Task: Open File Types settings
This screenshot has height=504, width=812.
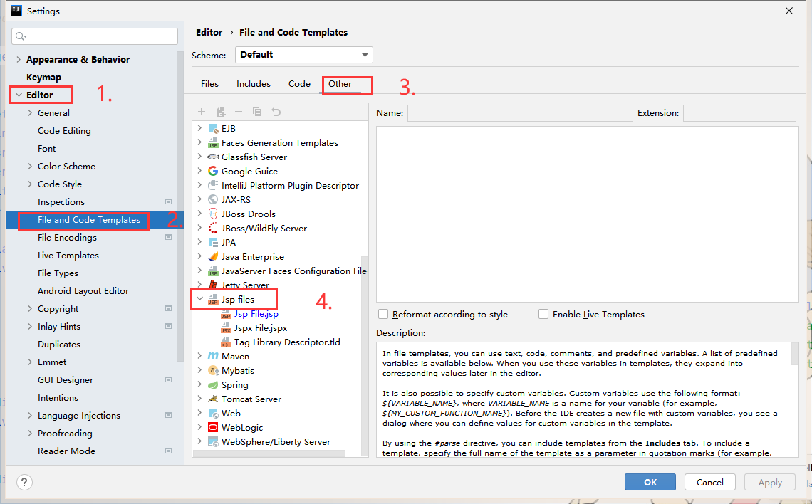Action: tap(58, 273)
